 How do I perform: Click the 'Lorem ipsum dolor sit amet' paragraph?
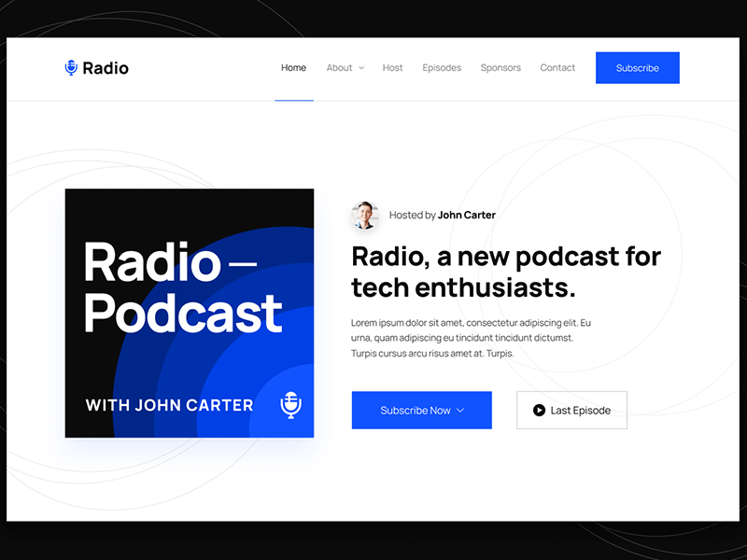pyautogui.click(x=471, y=338)
